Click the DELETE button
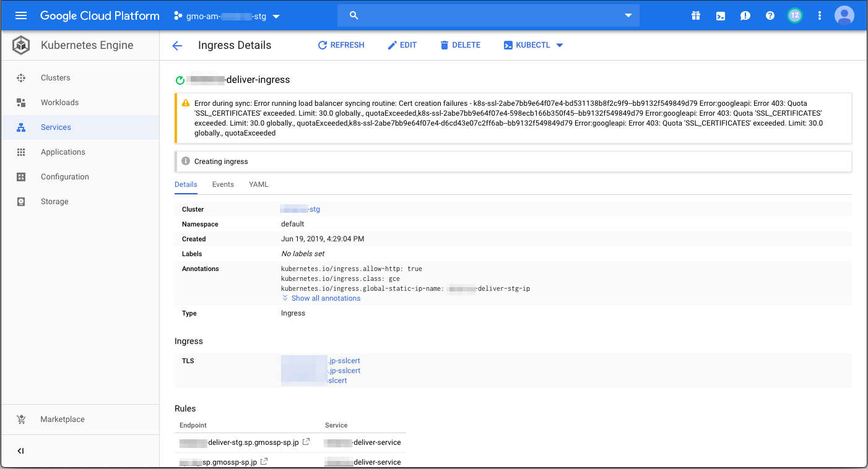This screenshot has width=868, height=469. [460, 45]
